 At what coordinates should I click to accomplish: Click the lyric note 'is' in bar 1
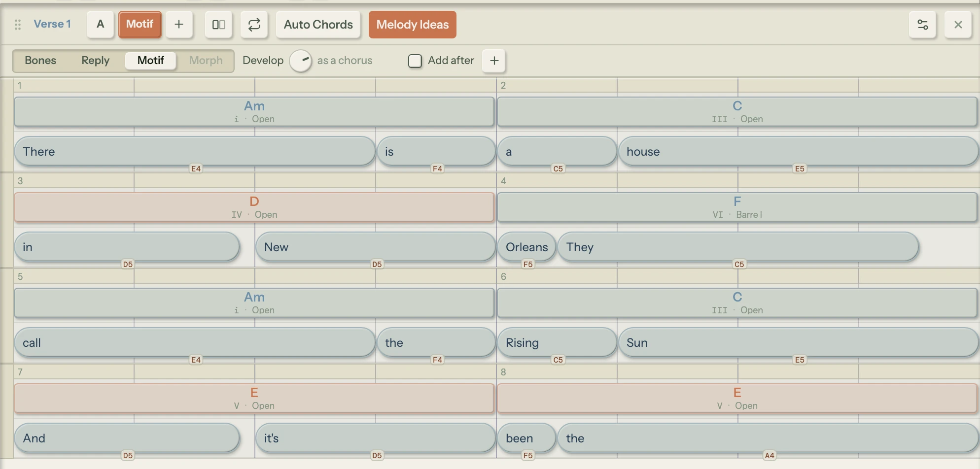tap(436, 151)
